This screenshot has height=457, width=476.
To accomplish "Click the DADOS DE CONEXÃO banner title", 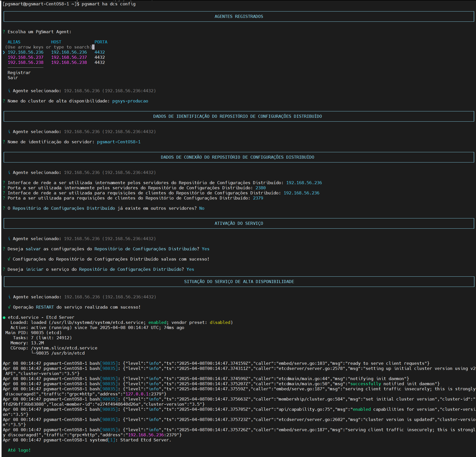I will pyautogui.click(x=237, y=157).
